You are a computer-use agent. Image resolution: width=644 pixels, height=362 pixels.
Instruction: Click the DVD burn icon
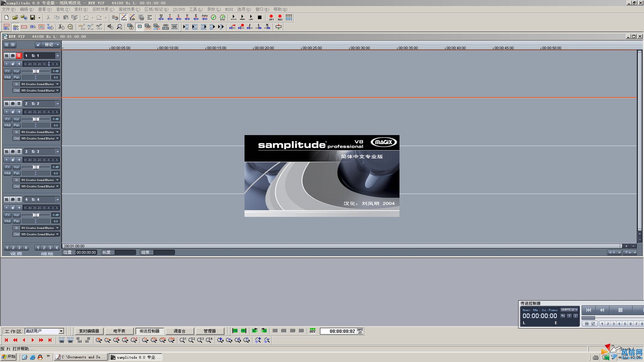tap(222, 17)
